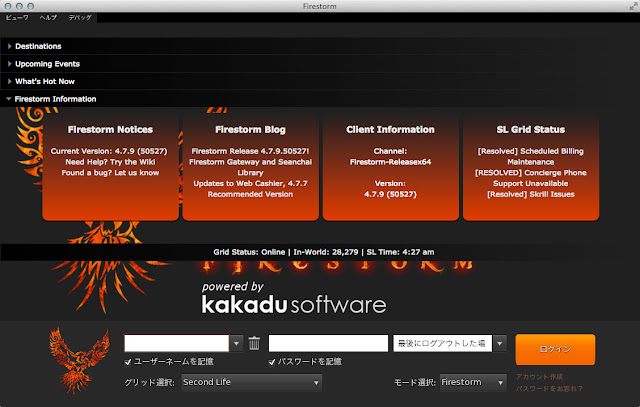640x407 pixels.
Task: Open the アカウント作成 link
Action: (539, 376)
